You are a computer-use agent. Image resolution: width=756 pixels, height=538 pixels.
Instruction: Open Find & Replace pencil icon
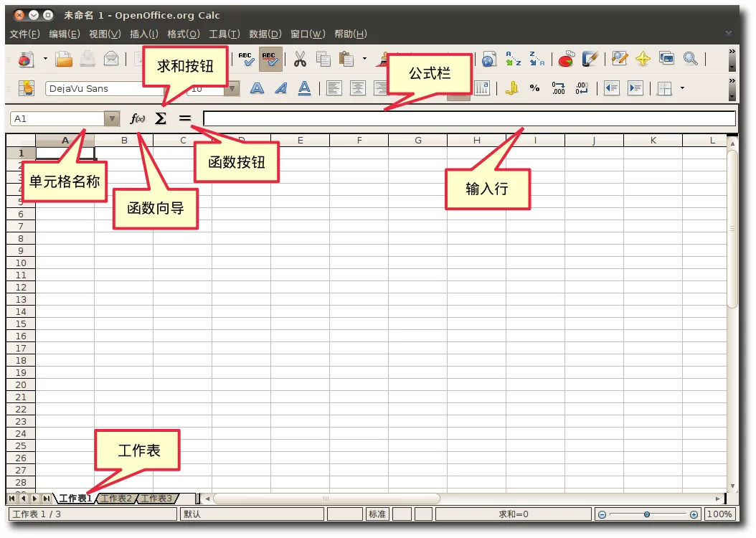(619, 59)
